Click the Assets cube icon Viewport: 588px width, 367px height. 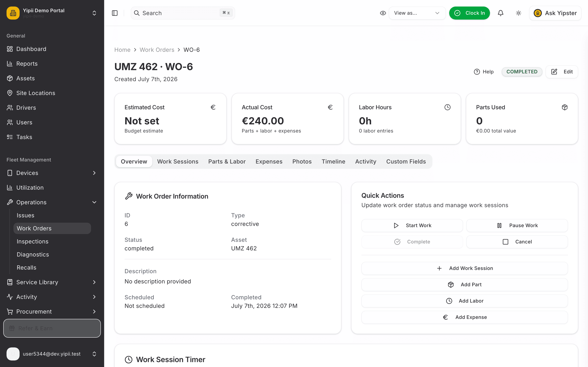tap(10, 78)
